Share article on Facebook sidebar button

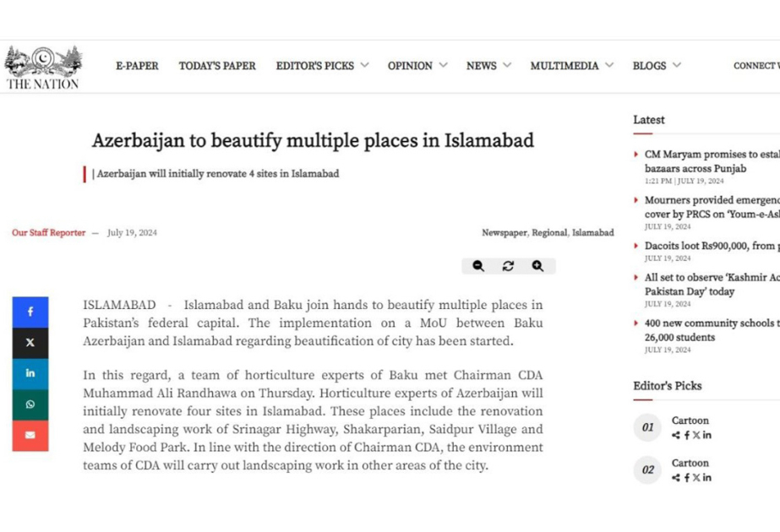pos(30,312)
